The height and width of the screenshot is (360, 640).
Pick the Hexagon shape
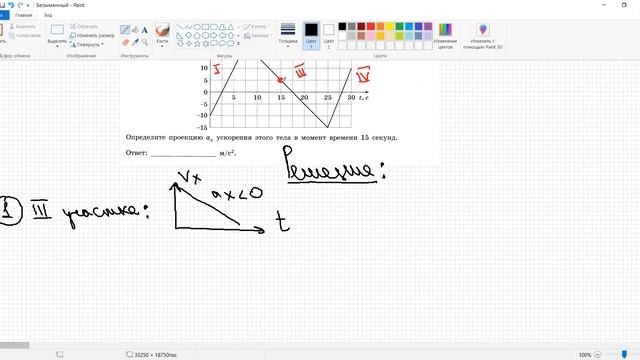click(x=205, y=36)
